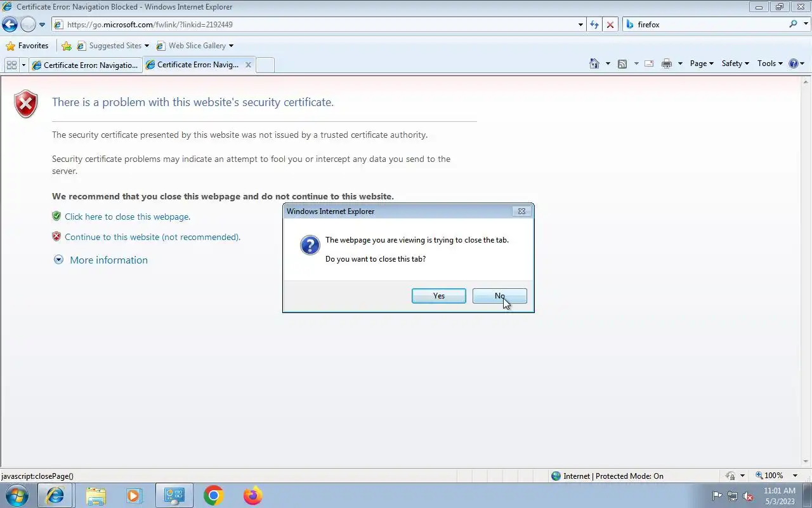Click the Forward navigation arrow
Screen dimensions: 812x508
pos(28,25)
